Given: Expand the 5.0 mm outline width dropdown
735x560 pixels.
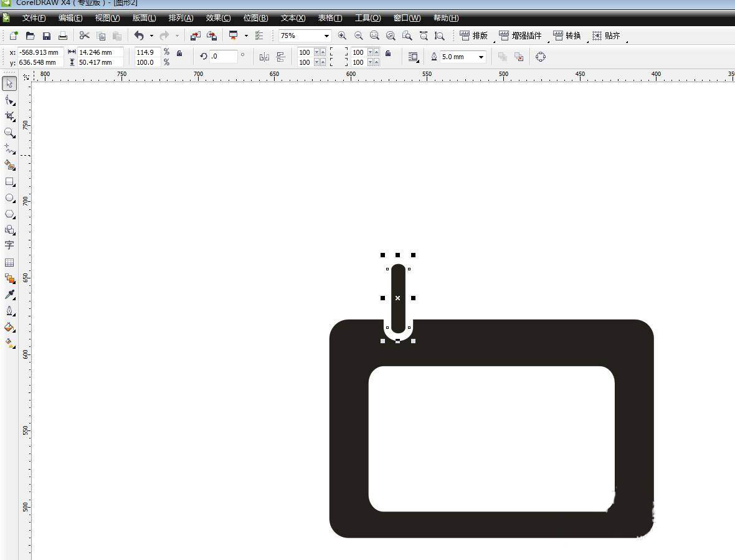Looking at the screenshot, I should 481,57.
